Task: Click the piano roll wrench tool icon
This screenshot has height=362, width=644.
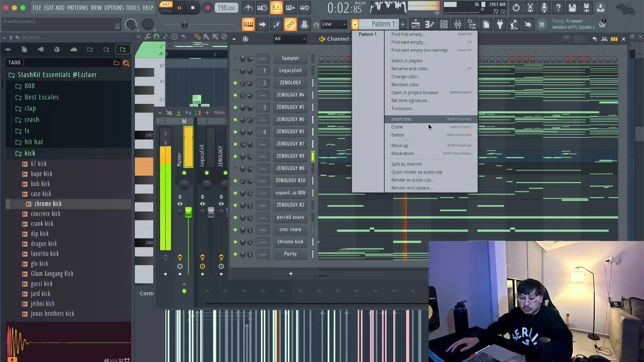Action: [147, 37]
